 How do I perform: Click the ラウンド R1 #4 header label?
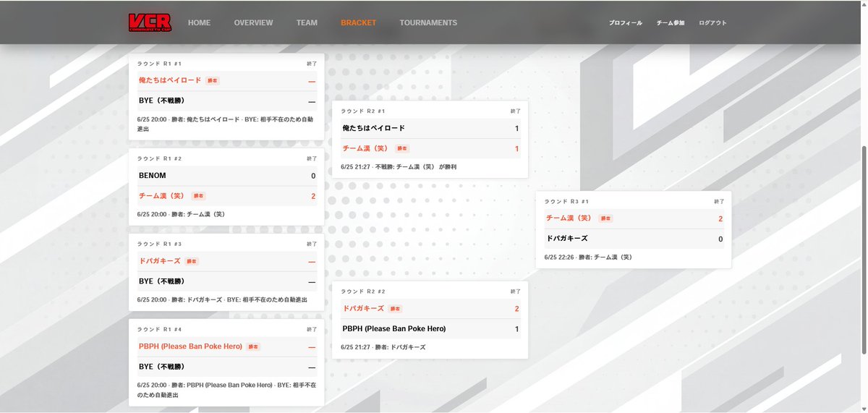tap(159, 329)
